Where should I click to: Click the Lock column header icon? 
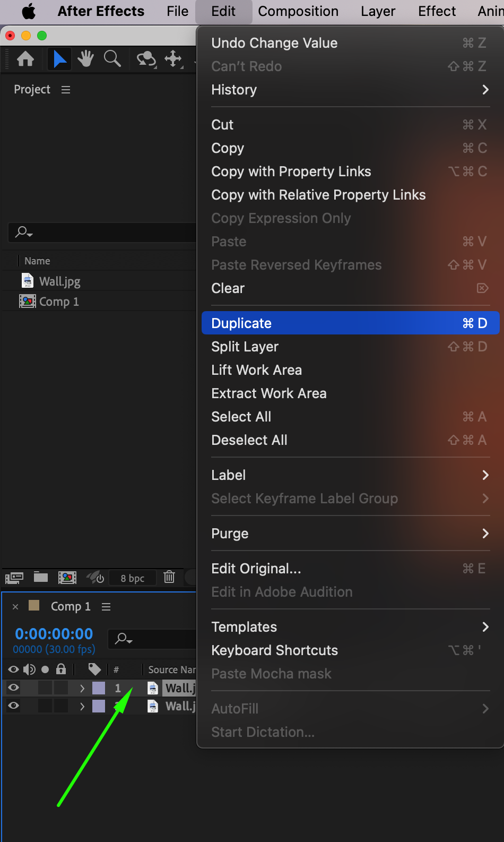point(61,669)
